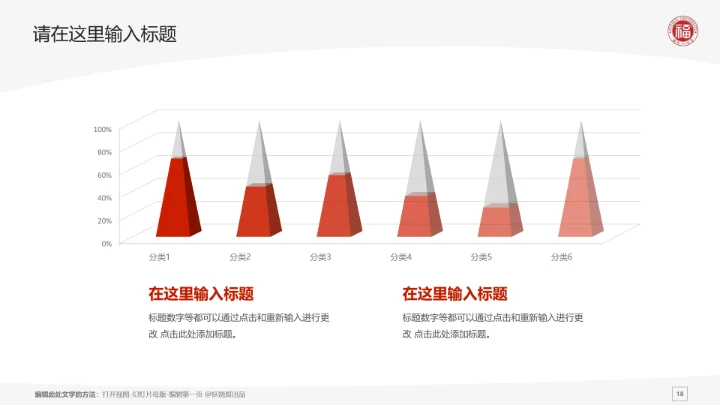The height and width of the screenshot is (405, 720).
Task: Click the footer note 编辑此处文字的方法
Action: pyautogui.click(x=140, y=394)
